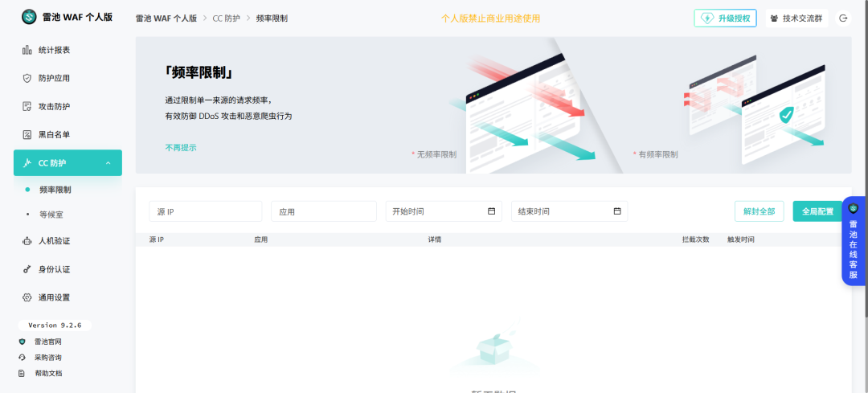868x393 pixels.
Task: Click the 通用设置 gear icon
Action: coord(27,298)
